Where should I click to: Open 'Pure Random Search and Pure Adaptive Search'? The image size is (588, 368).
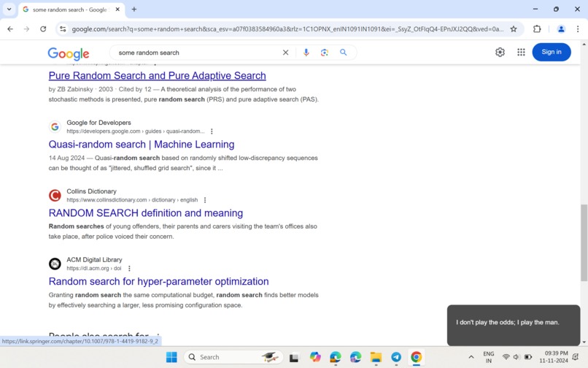[x=157, y=75]
